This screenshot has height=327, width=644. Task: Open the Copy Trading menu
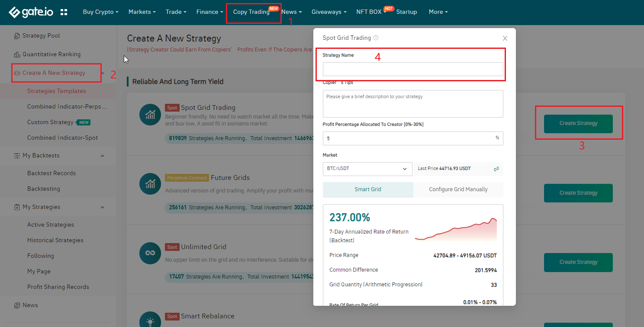pyautogui.click(x=251, y=12)
